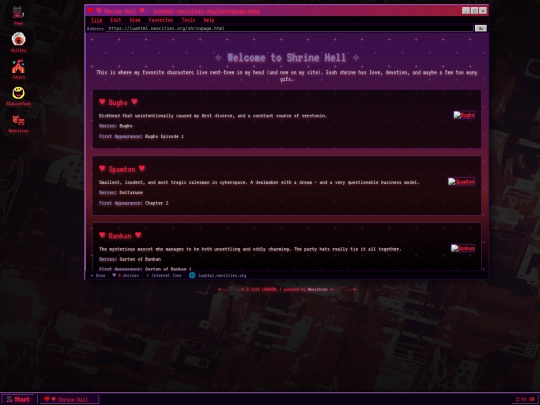The width and height of the screenshot is (540, 405).
Task: Open the Favorites menu
Action: pyautogui.click(x=161, y=20)
